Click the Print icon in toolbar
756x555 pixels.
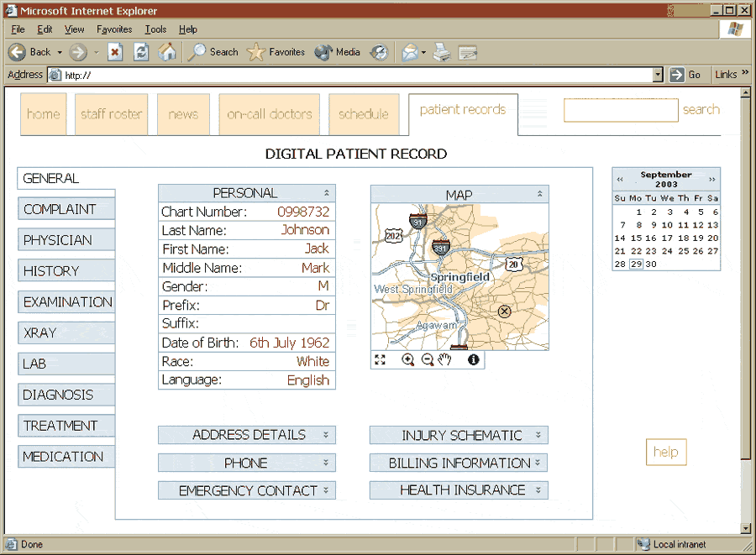[x=442, y=52]
